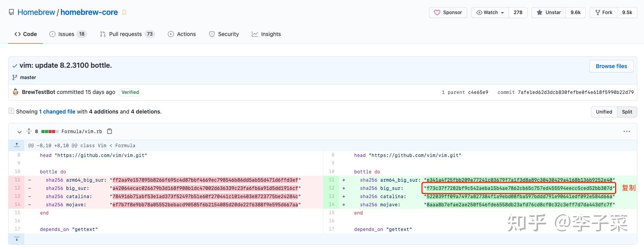Screen dimensions: 644x249
Task: Open the homebrew-core repository link
Action: pyautogui.click(x=89, y=12)
